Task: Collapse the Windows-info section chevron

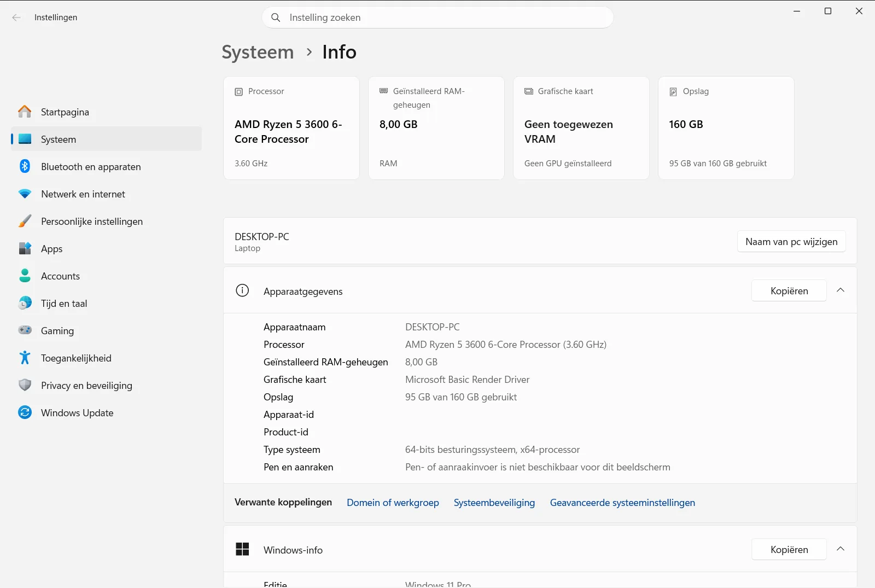Action: tap(841, 549)
